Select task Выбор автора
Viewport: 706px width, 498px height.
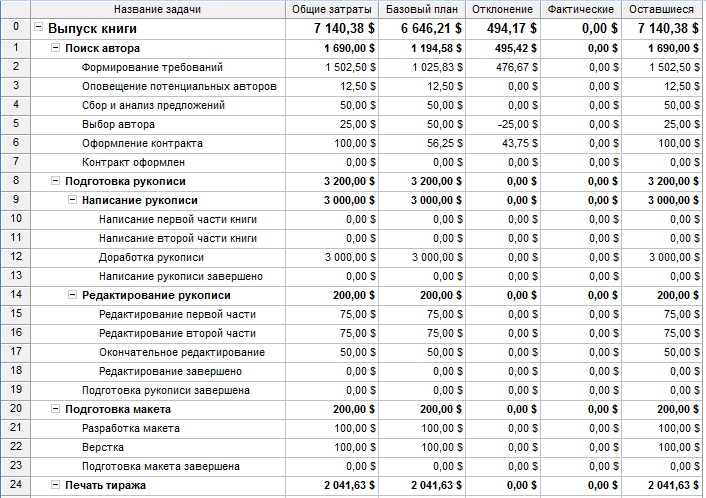click(x=118, y=124)
